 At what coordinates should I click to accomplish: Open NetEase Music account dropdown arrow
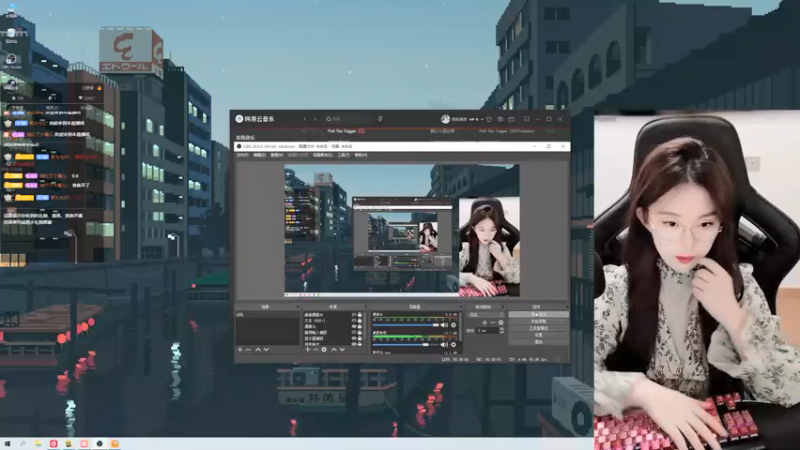(482, 119)
